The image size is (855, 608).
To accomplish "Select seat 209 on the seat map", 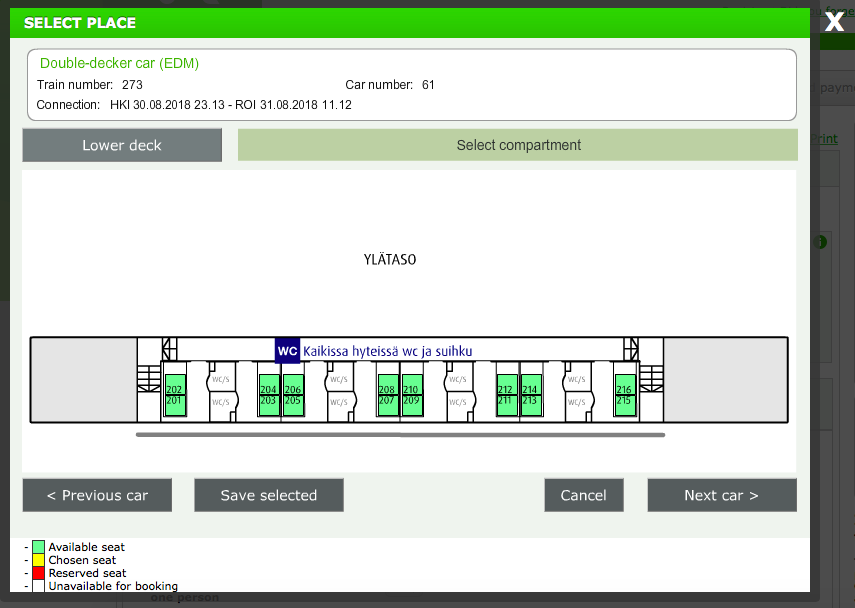I will click(x=411, y=401).
